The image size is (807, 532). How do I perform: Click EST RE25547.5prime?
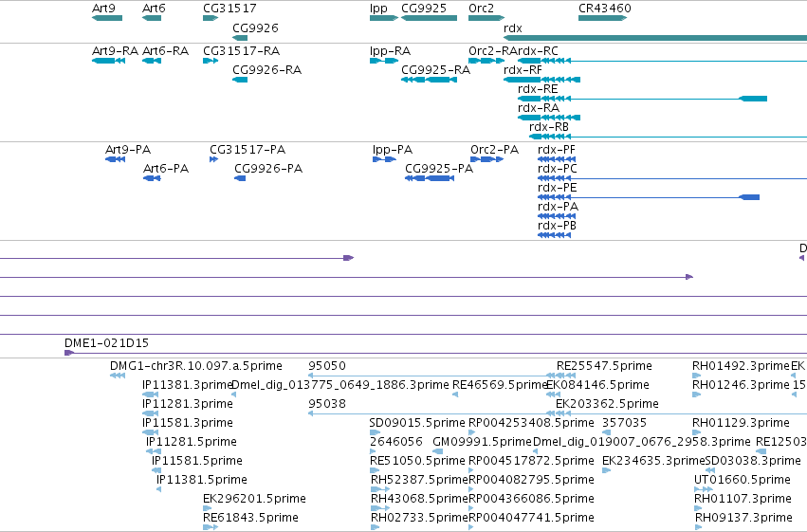(604, 366)
